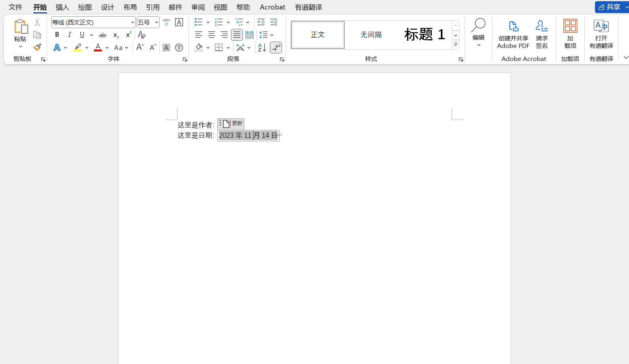
Task: Decrease font size button
Action: 152,48
